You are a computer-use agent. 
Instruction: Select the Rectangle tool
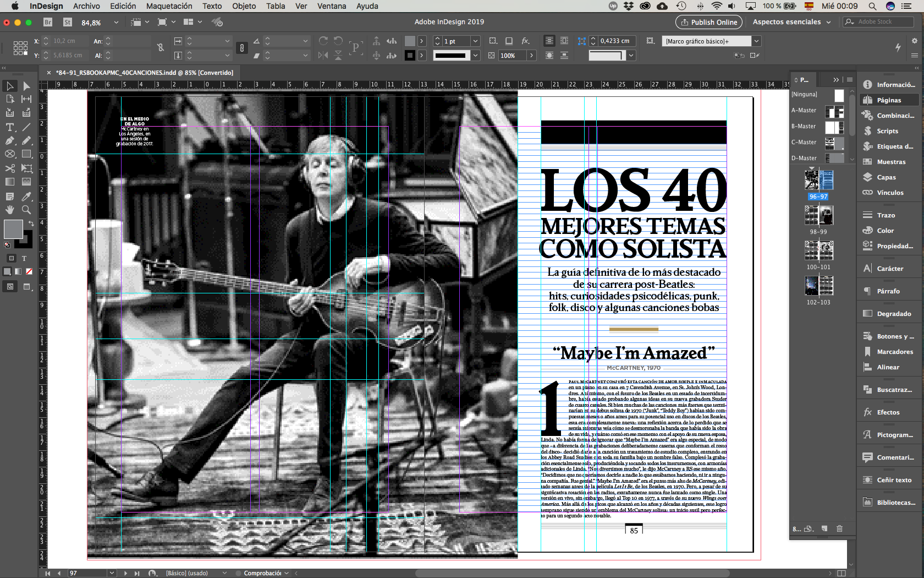coord(26,154)
